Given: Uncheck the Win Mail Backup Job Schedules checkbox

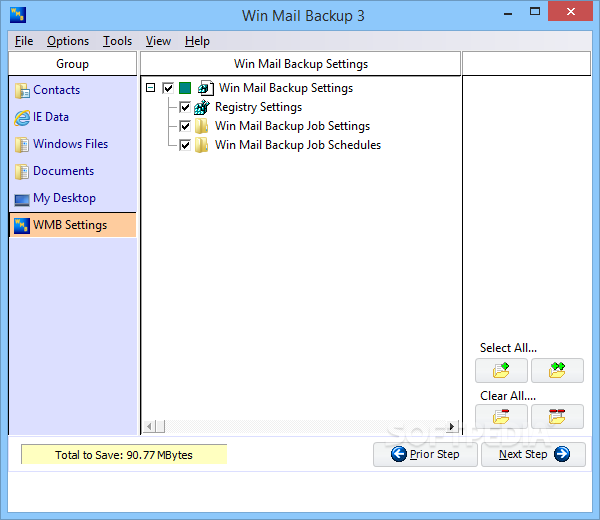Looking at the screenshot, I should tap(185, 145).
